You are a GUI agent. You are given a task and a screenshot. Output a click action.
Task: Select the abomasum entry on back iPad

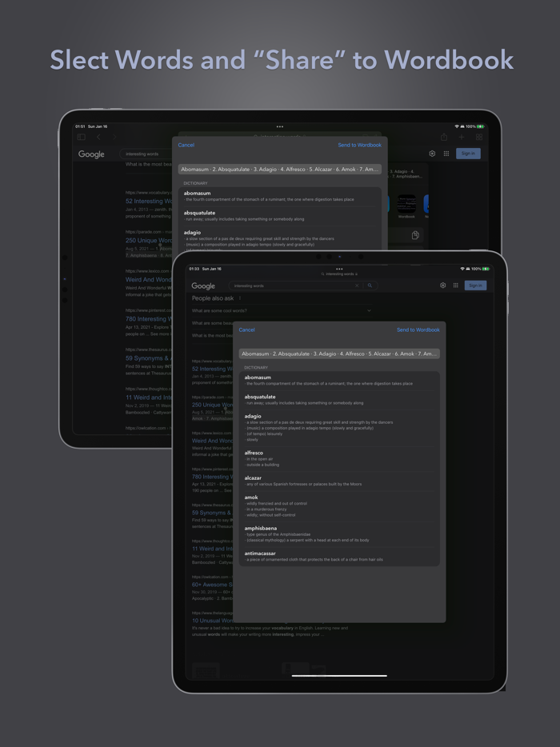pyautogui.click(x=280, y=196)
